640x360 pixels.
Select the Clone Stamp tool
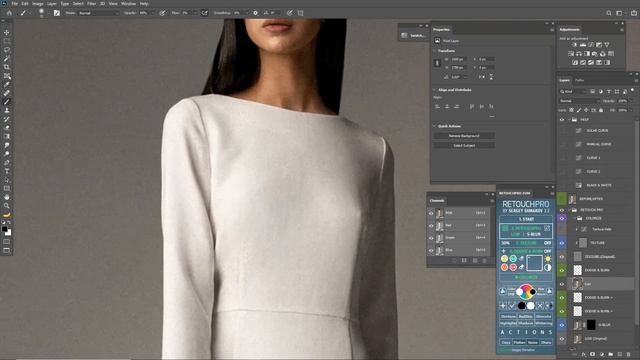pos(7,110)
